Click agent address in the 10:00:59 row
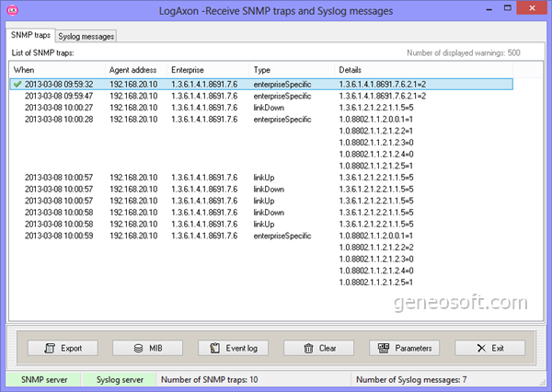 (x=133, y=236)
